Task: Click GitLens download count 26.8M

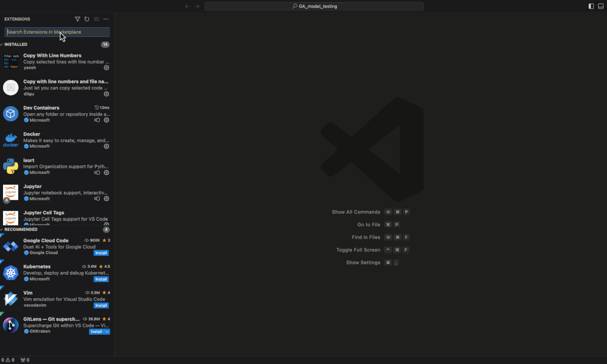Action: pos(91,319)
